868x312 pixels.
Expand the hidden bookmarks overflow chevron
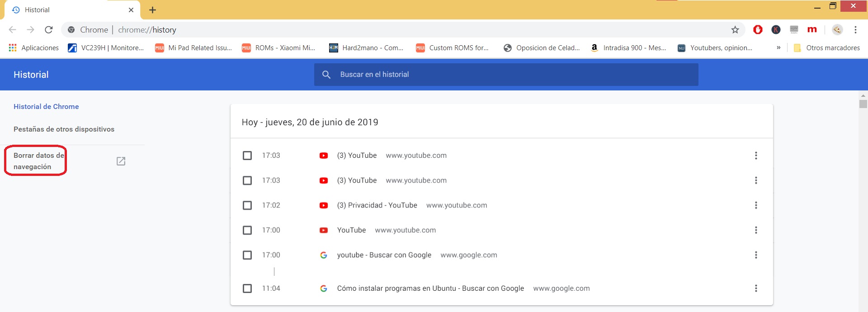(778, 48)
